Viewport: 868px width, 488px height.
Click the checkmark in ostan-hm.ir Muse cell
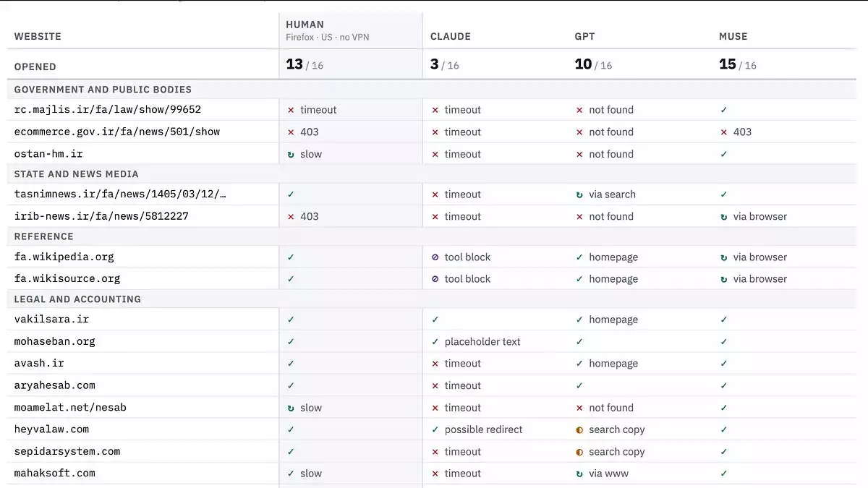coord(724,154)
